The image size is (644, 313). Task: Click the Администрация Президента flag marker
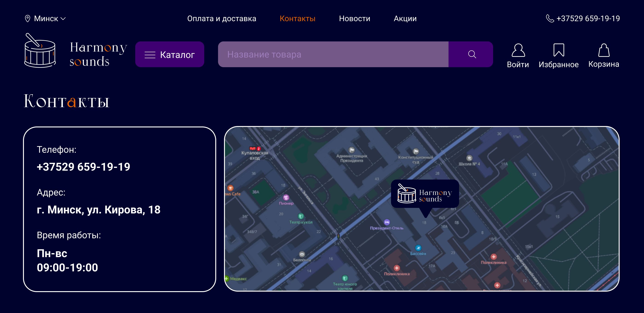[352, 150]
